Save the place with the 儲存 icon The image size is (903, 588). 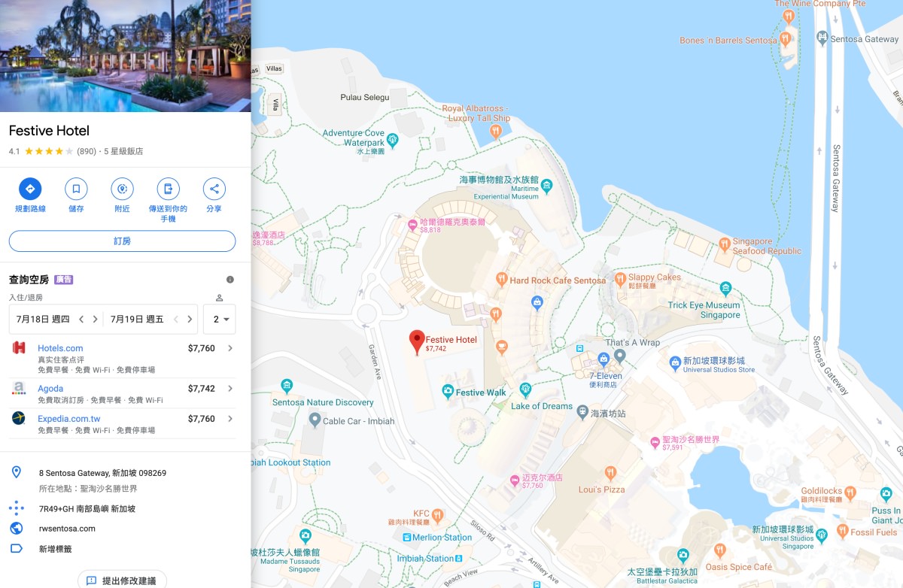click(x=76, y=189)
